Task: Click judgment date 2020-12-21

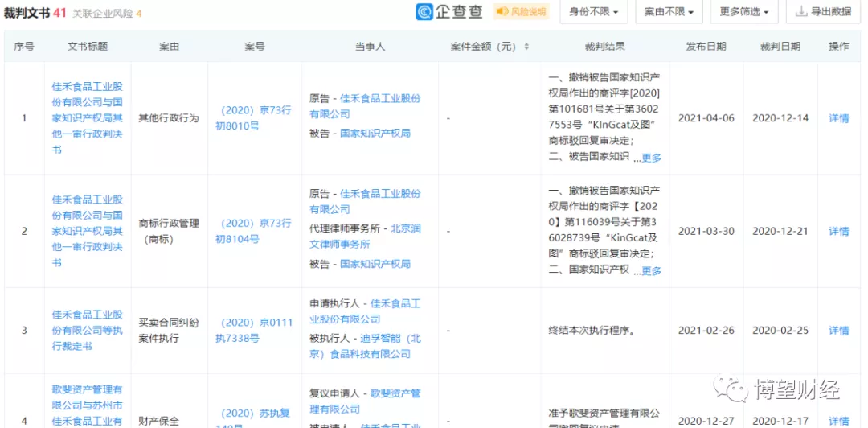Action: (780, 231)
